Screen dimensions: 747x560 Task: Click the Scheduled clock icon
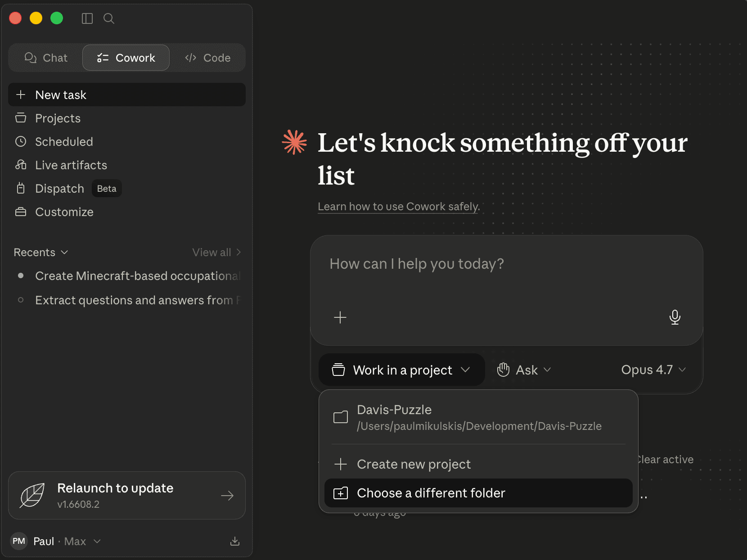click(21, 141)
